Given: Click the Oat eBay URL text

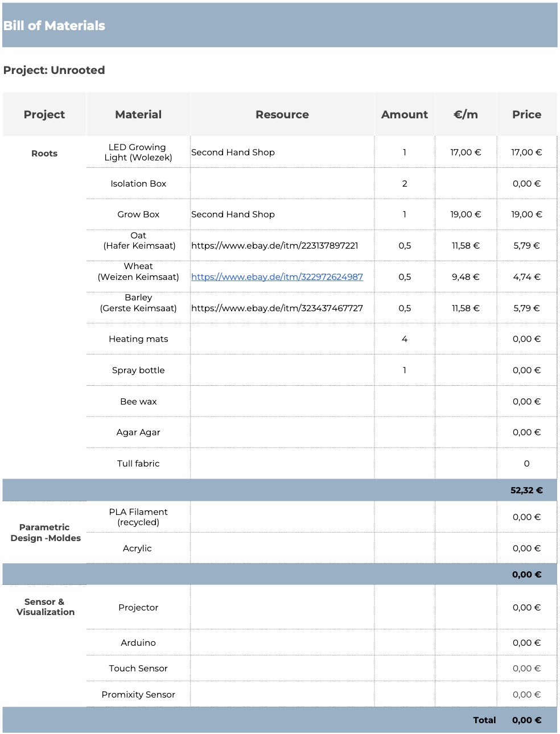Looking at the screenshot, I should (x=274, y=246).
